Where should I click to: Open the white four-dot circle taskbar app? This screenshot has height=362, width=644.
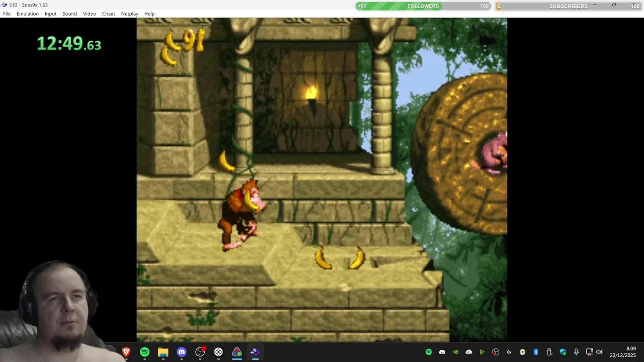pos(218,352)
